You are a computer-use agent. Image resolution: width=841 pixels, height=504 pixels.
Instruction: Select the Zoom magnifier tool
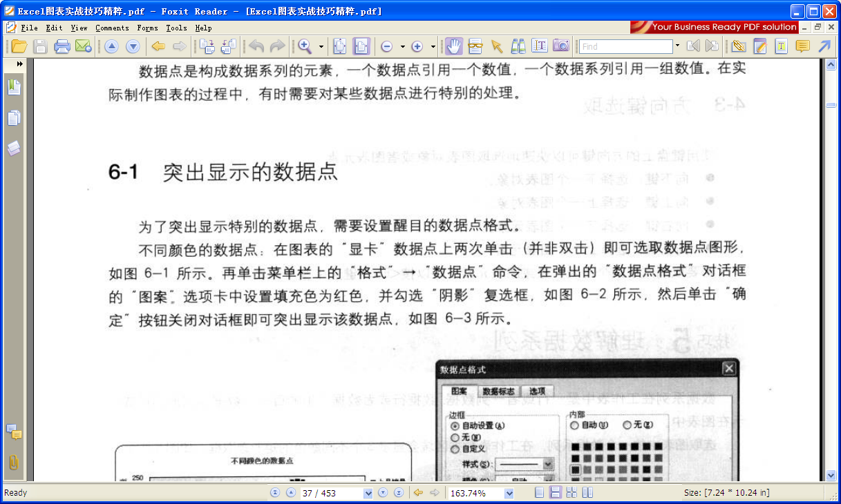(304, 46)
